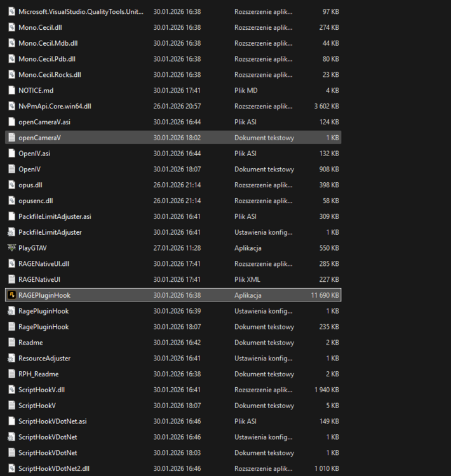Click the Microsoft.VisualStudio.QualityTools file icon
This screenshot has height=476, width=451.
(x=11, y=11)
